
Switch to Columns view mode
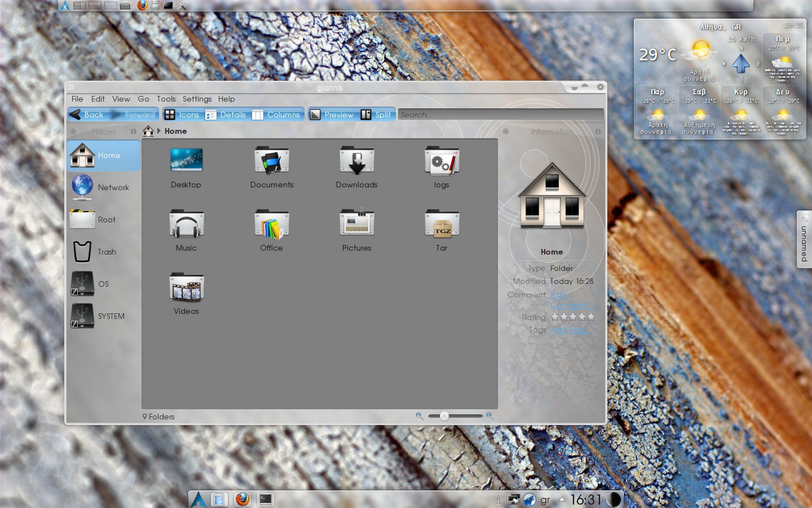click(x=276, y=115)
